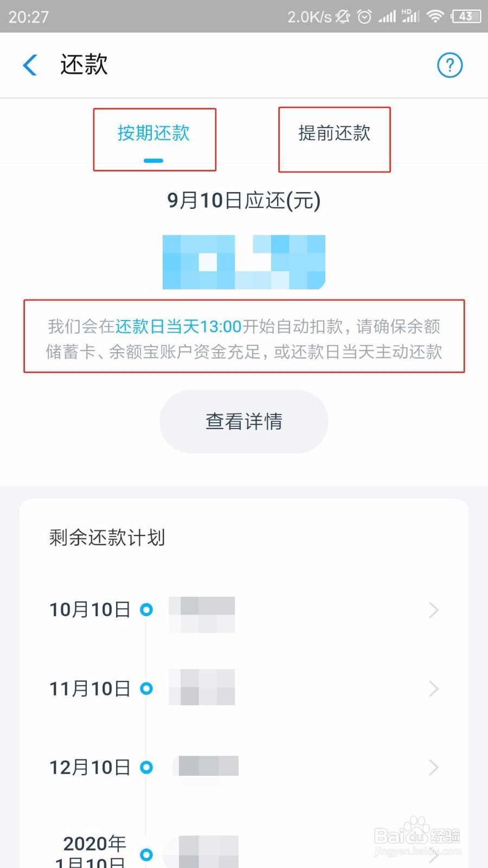
Task: Click the timeline dot next to 12月10日
Action: click(x=146, y=767)
